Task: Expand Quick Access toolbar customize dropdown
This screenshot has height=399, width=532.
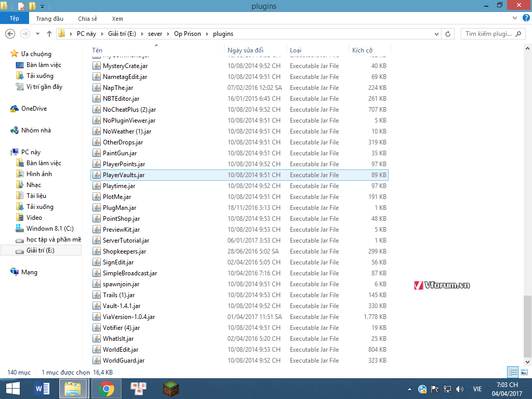Action: click(43, 6)
